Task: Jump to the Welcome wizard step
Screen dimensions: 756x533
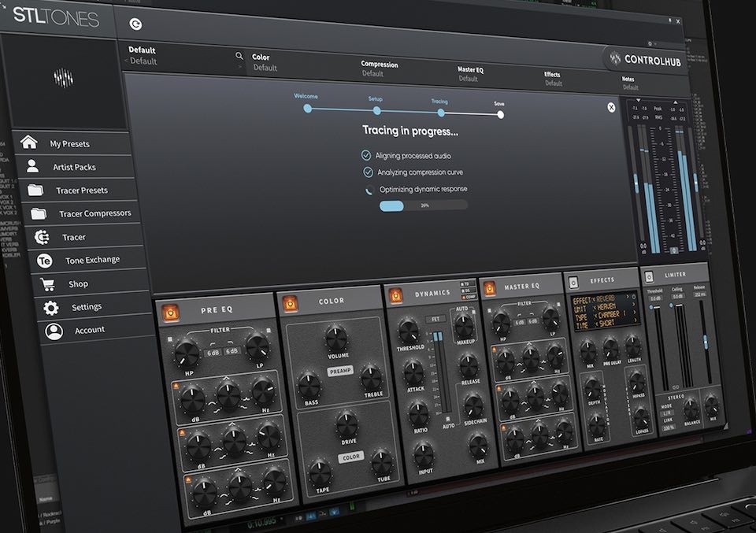Action: point(307,109)
